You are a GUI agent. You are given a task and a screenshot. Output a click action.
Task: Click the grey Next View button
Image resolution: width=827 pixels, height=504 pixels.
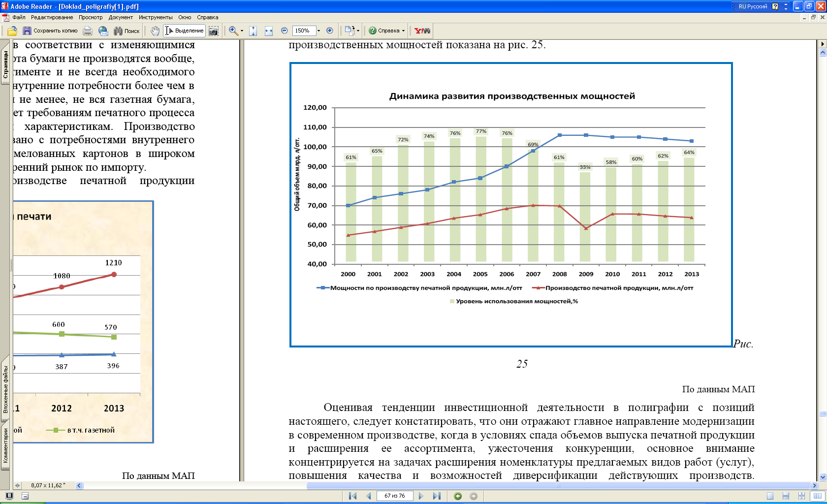pos(474,496)
